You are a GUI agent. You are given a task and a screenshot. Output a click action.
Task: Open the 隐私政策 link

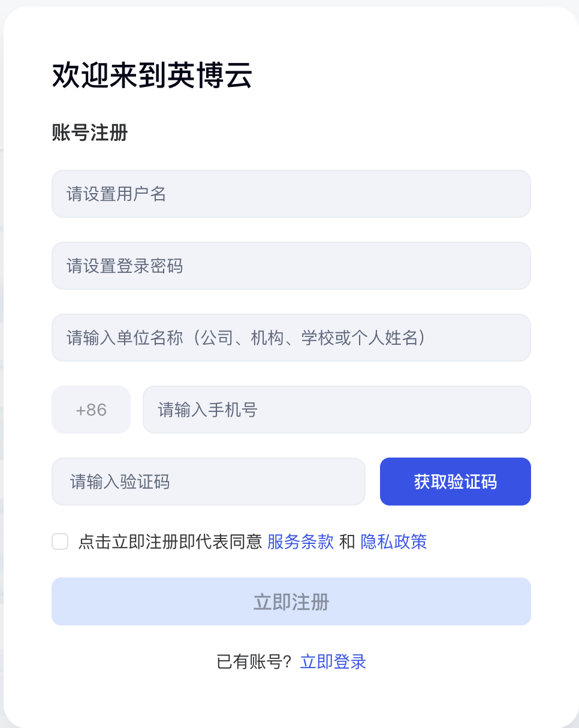point(394,542)
